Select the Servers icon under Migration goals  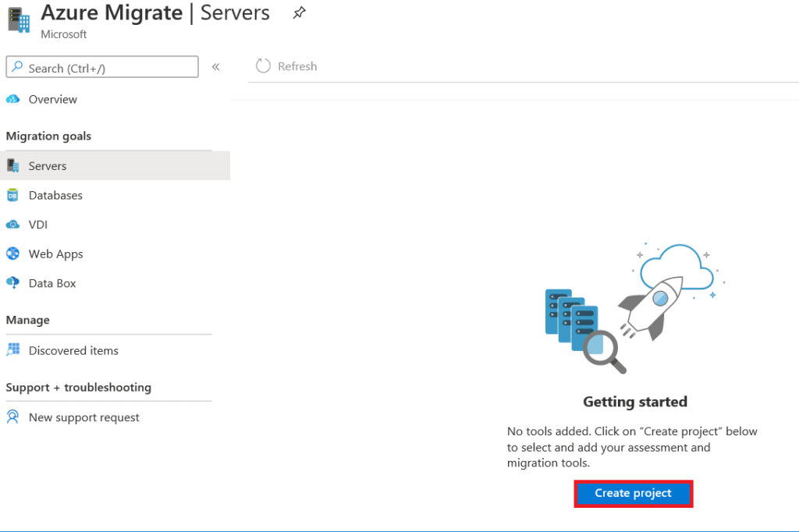tap(13, 165)
